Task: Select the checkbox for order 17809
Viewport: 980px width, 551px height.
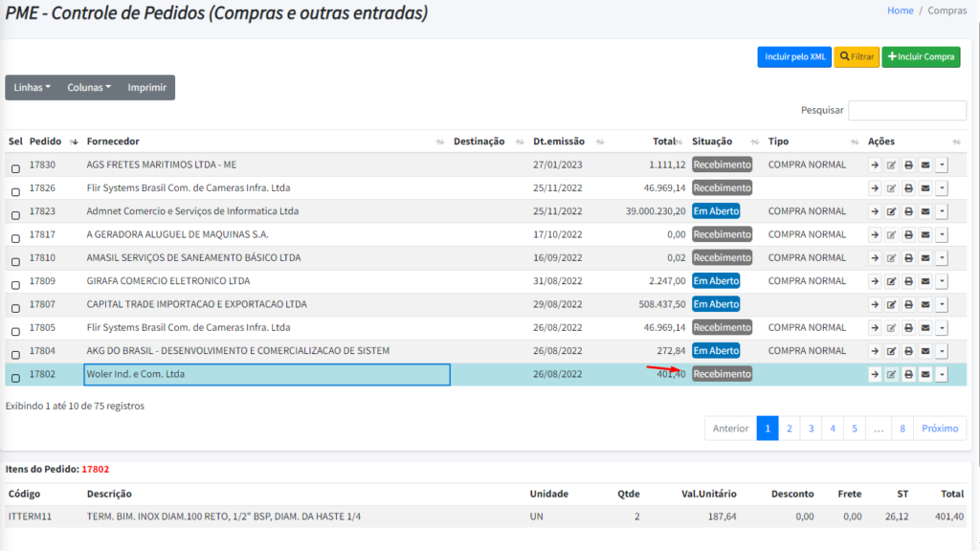Action: 15,285
